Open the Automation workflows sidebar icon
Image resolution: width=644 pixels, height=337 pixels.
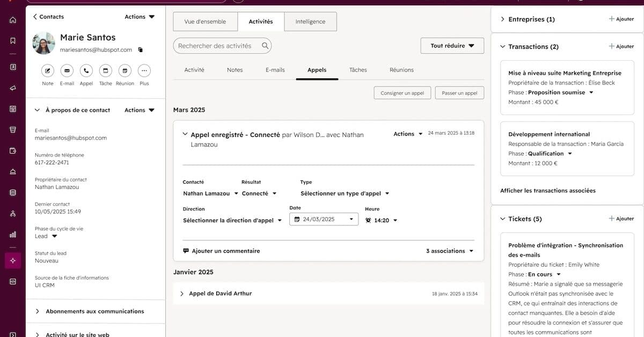point(13,214)
